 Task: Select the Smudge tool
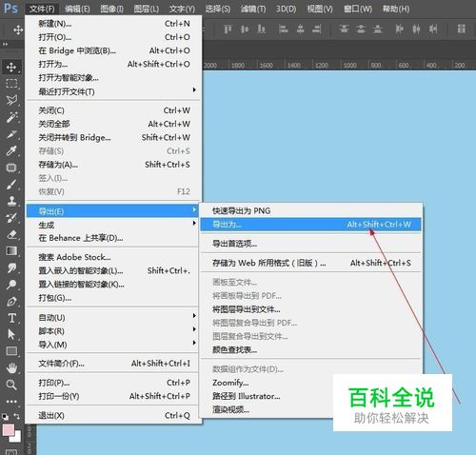(11, 267)
